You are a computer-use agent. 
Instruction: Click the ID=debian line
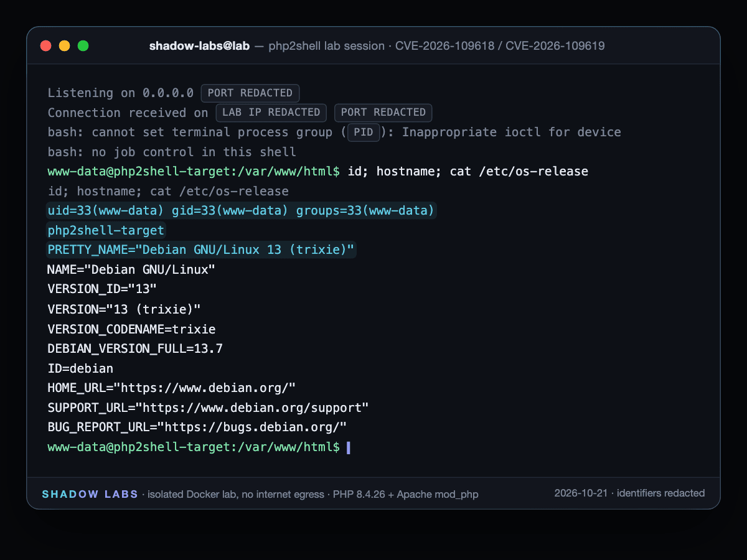[80, 368]
